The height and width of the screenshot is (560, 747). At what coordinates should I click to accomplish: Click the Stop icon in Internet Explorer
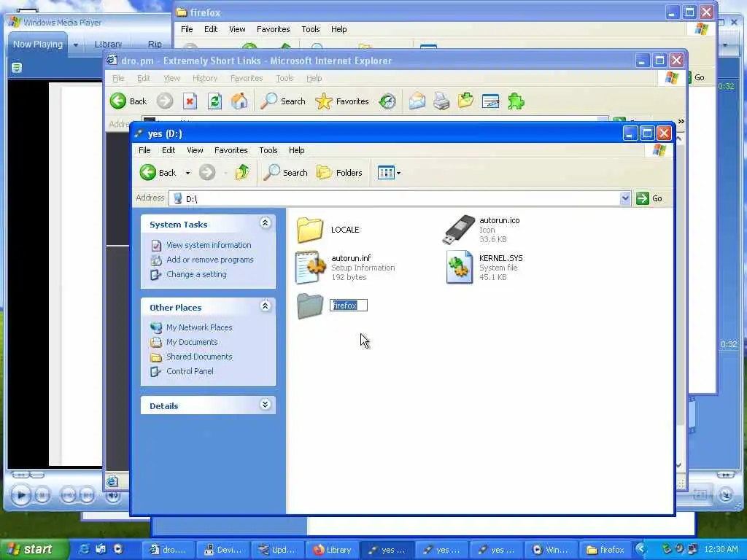point(190,101)
